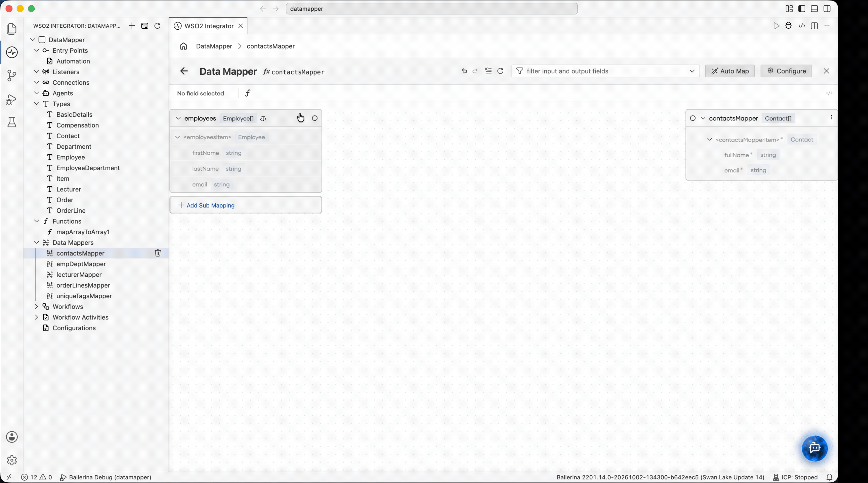
Task: Run the integration with play icon
Action: click(776, 26)
